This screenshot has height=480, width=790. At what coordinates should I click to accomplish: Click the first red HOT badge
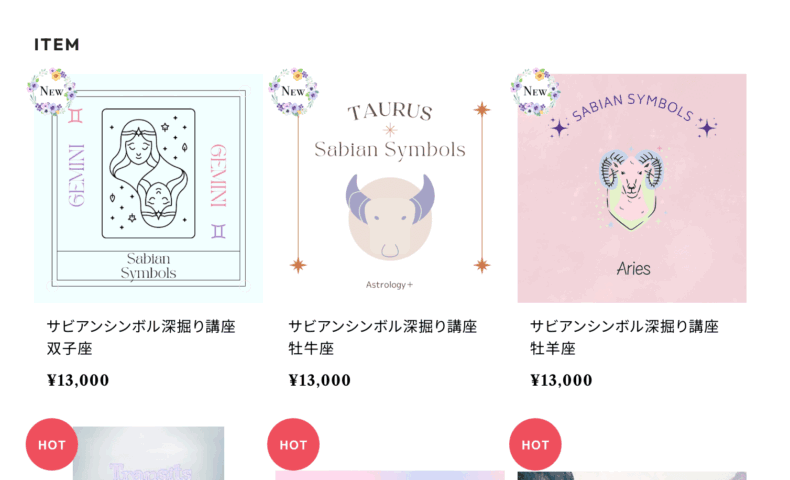[52, 444]
